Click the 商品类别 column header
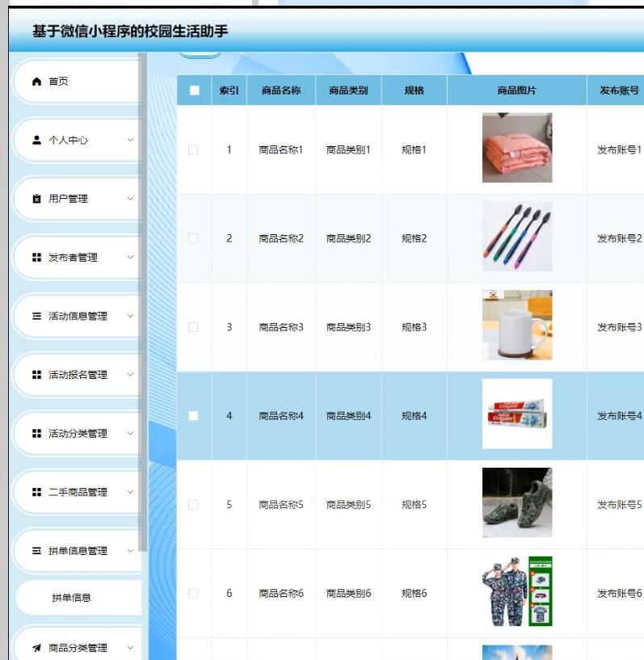Image resolution: width=644 pixels, height=660 pixels. [348, 90]
